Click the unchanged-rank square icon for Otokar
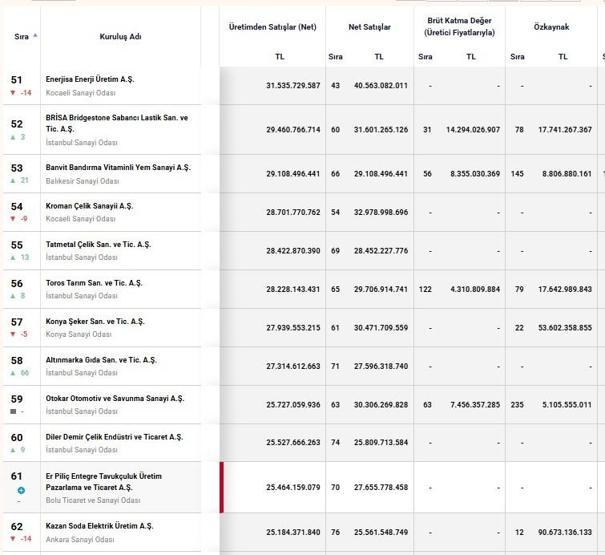 coord(13,411)
